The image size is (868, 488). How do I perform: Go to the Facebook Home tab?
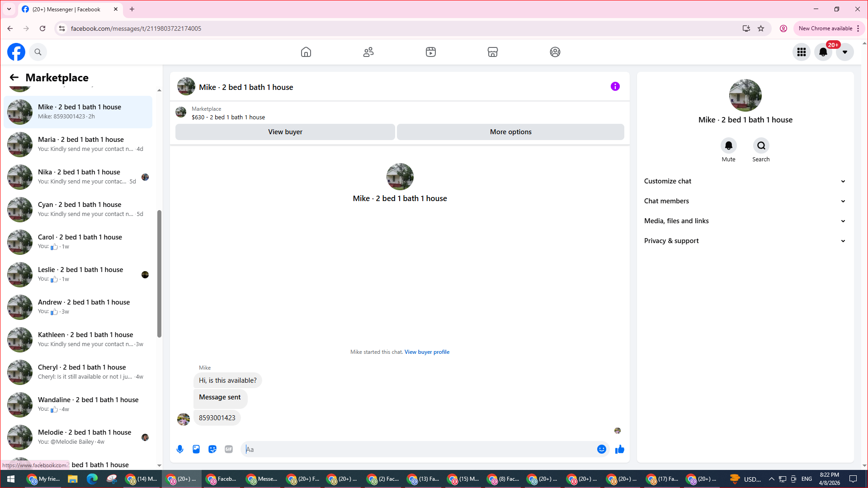point(306,52)
